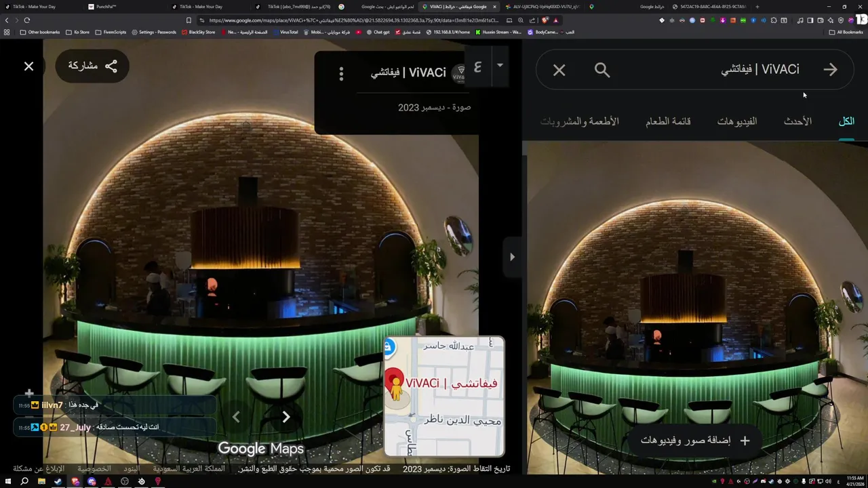The height and width of the screenshot is (488, 868).
Task: Click the minimap thumbnail showing ViVACi
Action: tap(444, 396)
